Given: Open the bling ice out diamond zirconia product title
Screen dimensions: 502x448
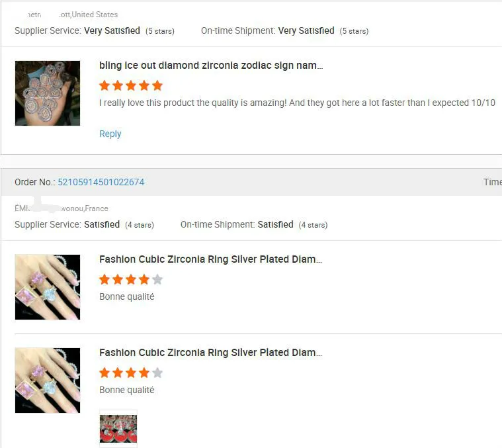Looking at the screenshot, I should (211, 66).
